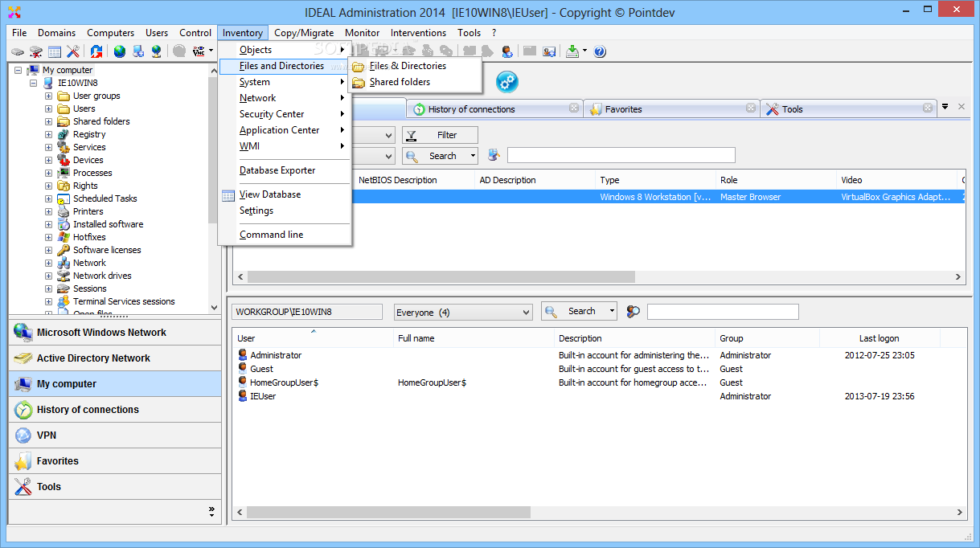Click the tools wrench-and-screwdriver toolbar icon

point(73,51)
